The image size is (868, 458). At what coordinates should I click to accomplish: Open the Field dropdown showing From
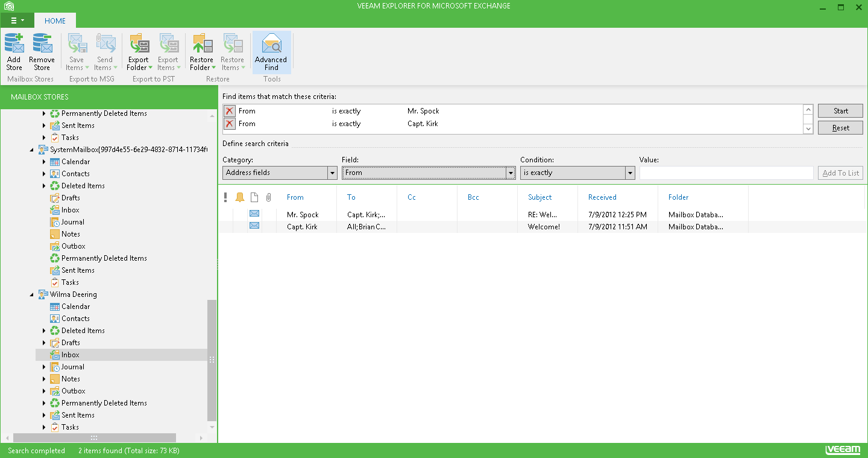429,173
